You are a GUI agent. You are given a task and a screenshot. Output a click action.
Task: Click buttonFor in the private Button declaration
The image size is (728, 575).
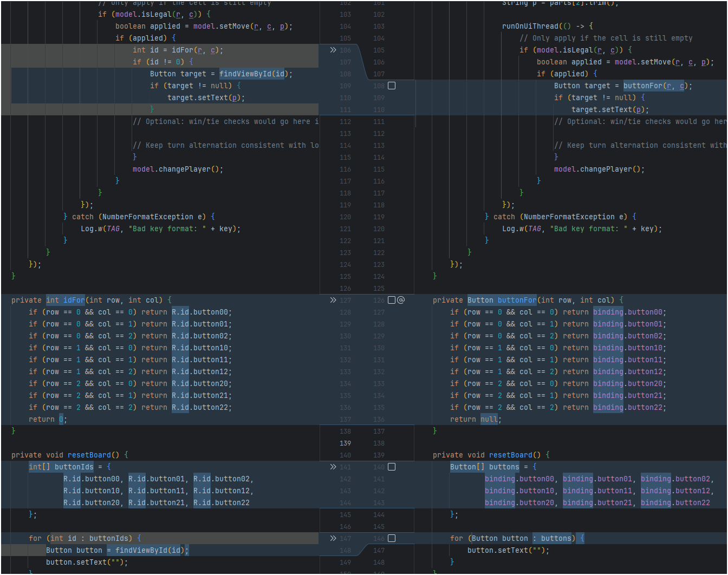click(x=517, y=300)
